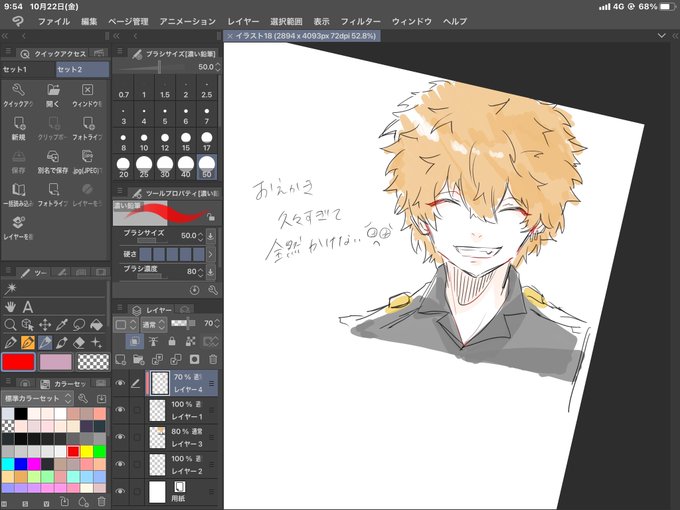Click the new layer folder icon
680x510 pixels.
coord(139,360)
